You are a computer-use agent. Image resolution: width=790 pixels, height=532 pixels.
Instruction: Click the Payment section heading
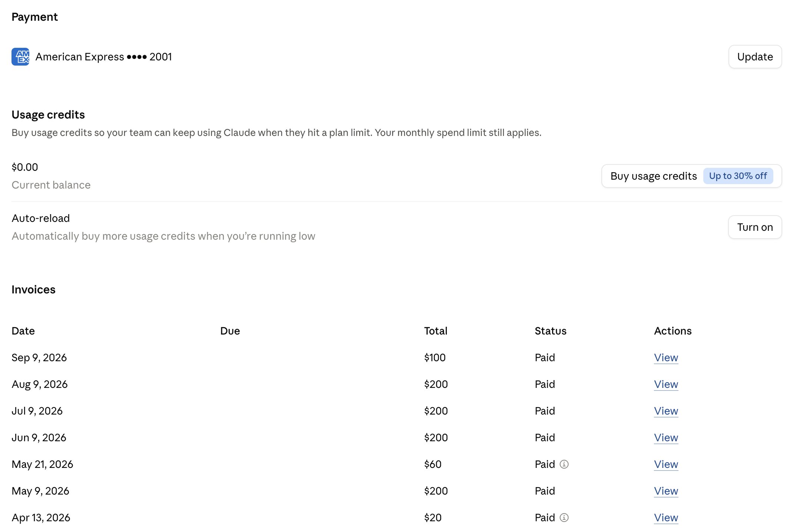coord(34,17)
